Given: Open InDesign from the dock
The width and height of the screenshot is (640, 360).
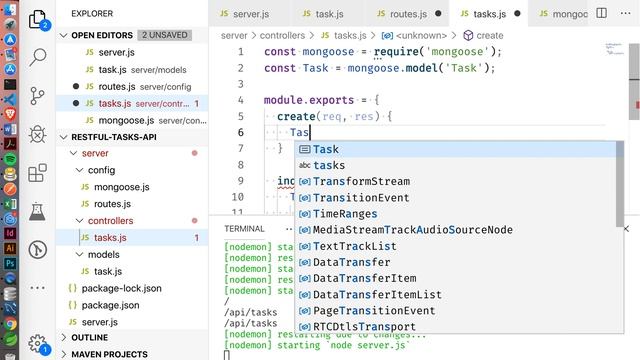Looking at the screenshot, I should coord(10,233).
